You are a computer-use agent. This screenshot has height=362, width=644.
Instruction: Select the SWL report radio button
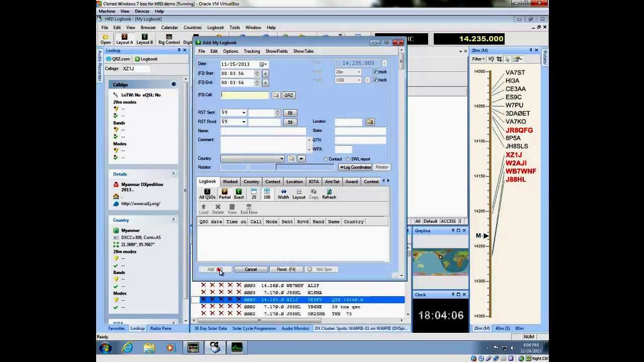[x=348, y=159]
